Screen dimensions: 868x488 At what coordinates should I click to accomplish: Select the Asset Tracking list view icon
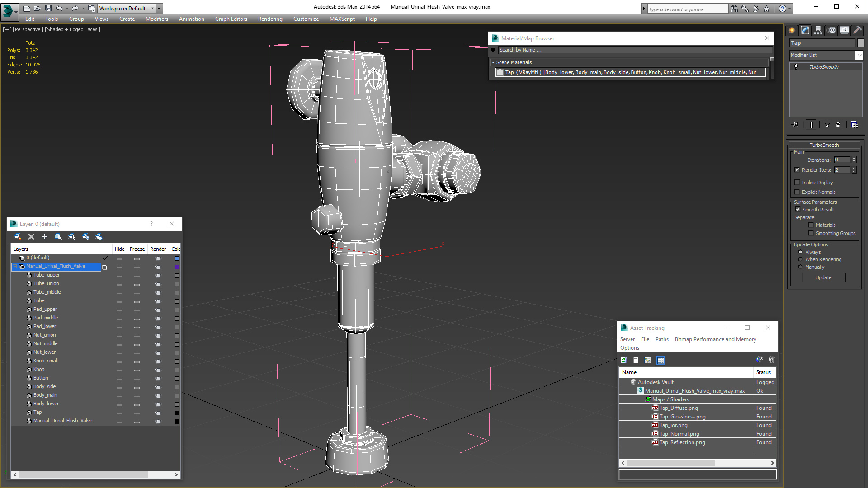(x=635, y=360)
